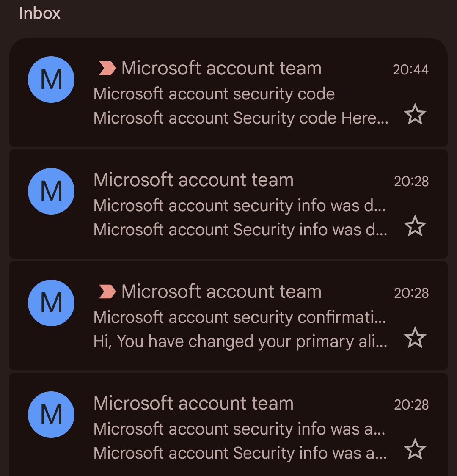Tap 'Hi, You have changed your primary ali...' preview
Screen dimensions: 457x476
(240, 341)
